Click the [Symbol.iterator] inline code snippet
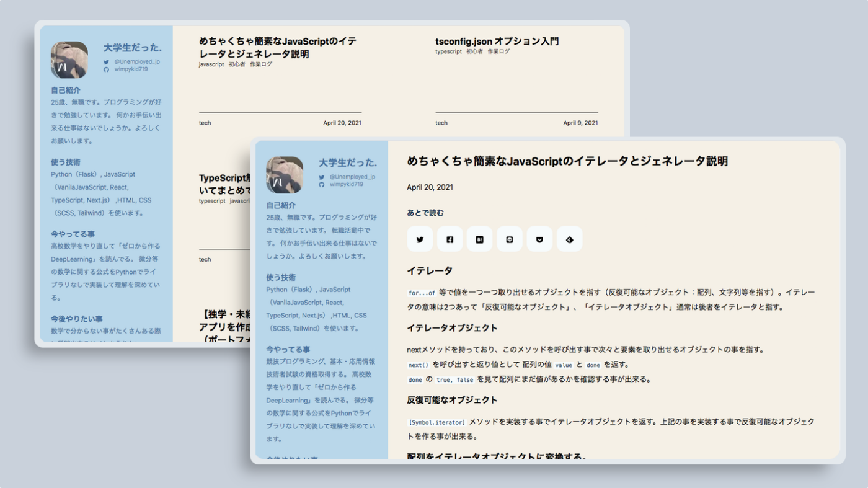 click(x=436, y=422)
